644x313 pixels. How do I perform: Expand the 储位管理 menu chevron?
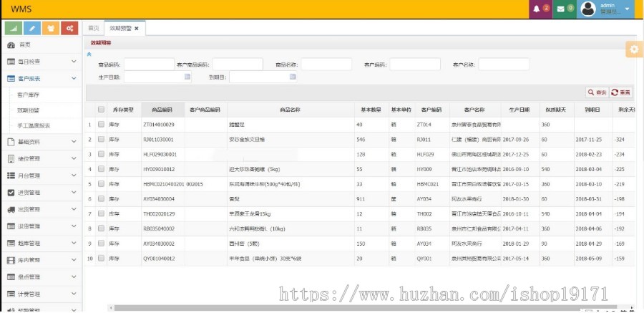[74, 158]
